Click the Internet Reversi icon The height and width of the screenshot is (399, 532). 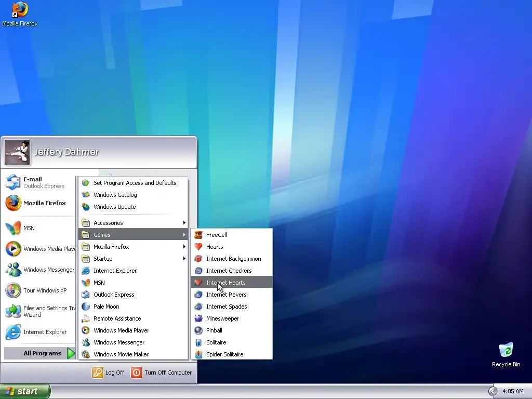tap(198, 295)
